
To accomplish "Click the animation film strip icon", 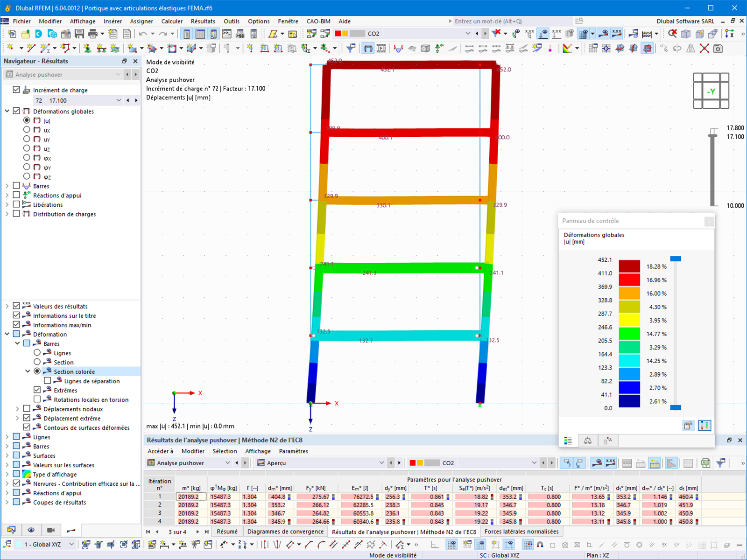I will click(x=381, y=48).
